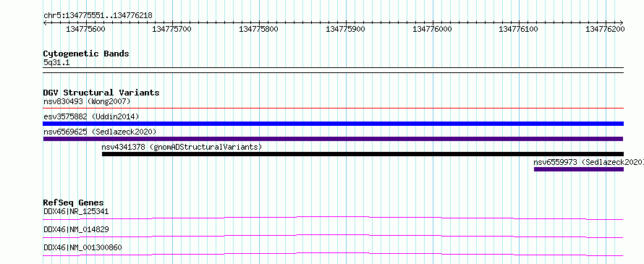Open variant label esv3575882 (Uddin2014)
Screen dimensions: 644x264
91,116
